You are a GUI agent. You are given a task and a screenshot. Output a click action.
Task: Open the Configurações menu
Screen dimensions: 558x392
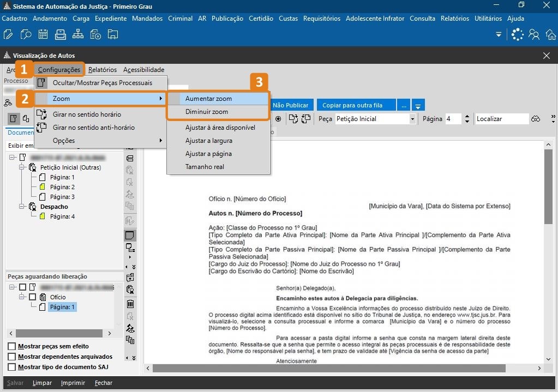tap(59, 70)
